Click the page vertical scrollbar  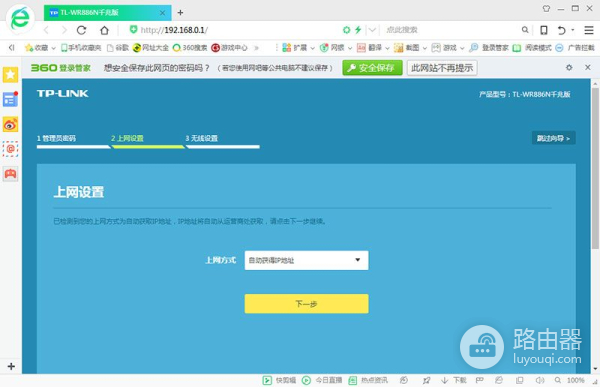595,168
